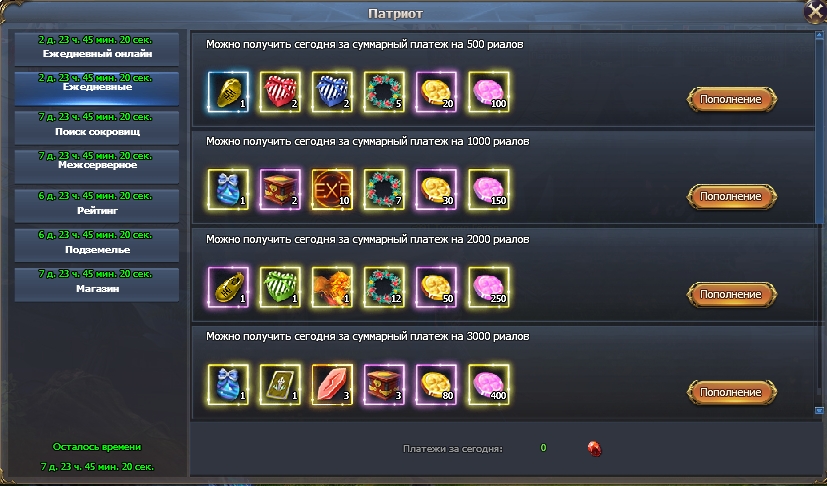Open the Рейтинг tab
827x486 pixels.
click(97, 205)
